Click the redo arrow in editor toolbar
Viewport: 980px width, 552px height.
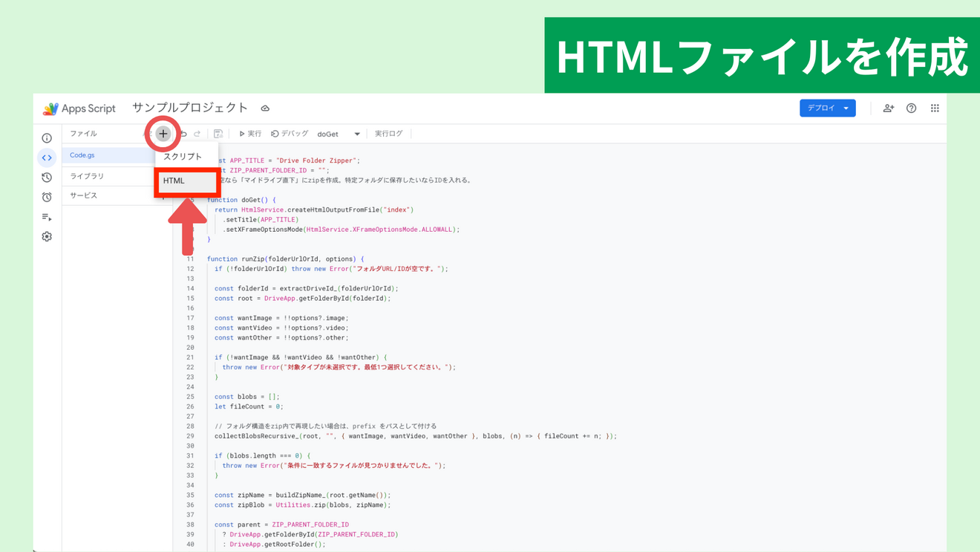(197, 134)
